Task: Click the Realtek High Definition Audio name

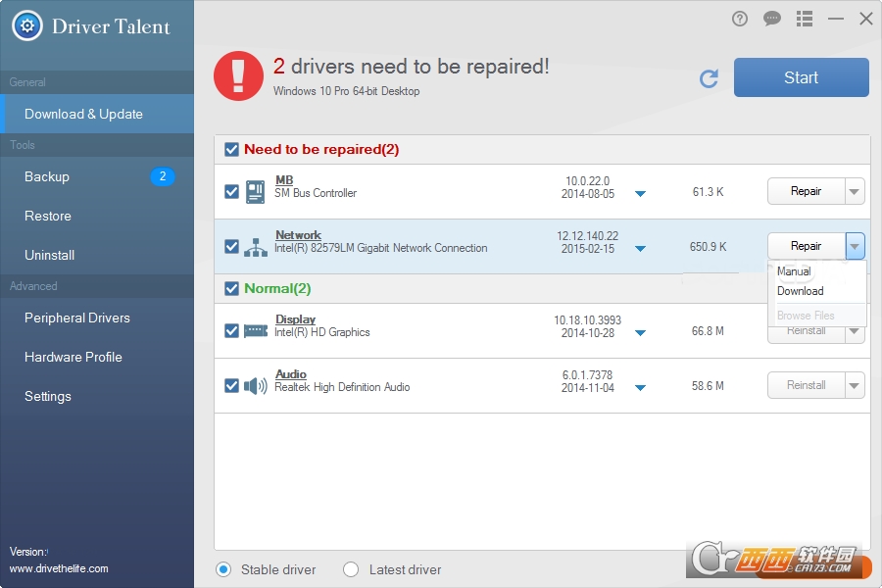Action: [342, 387]
